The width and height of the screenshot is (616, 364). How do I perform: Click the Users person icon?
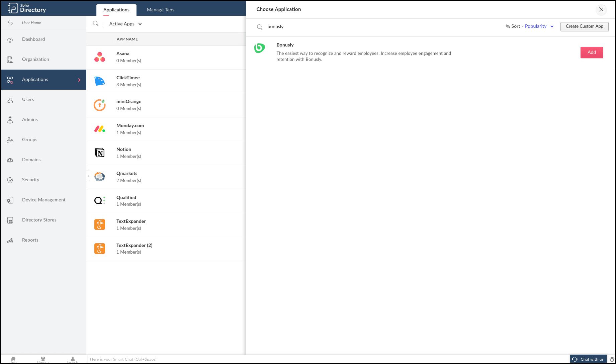pos(10,100)
